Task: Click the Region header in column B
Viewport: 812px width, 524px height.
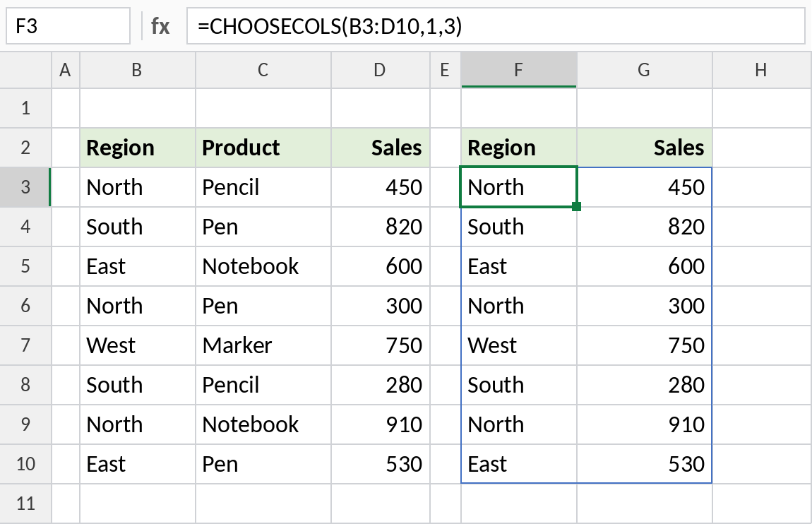Action: (137, 148)
